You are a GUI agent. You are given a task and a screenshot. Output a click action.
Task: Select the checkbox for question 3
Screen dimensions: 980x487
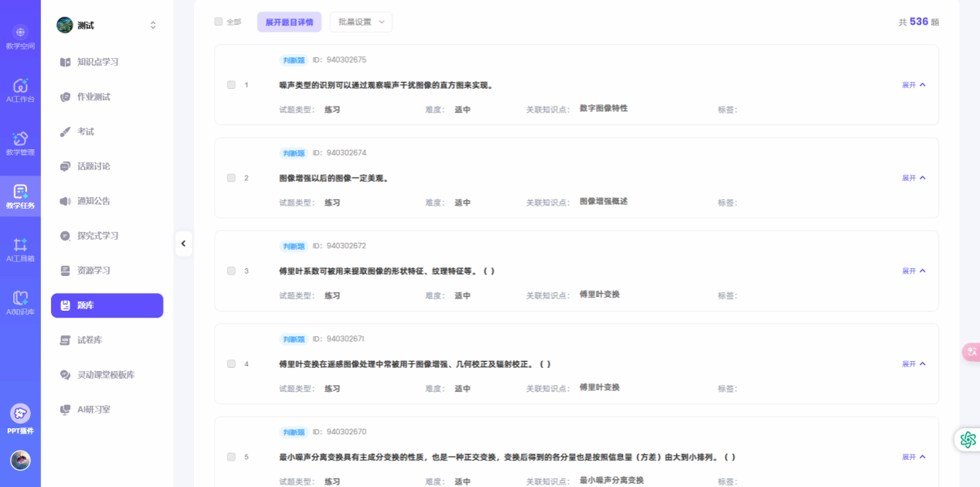tap(231, 271)
